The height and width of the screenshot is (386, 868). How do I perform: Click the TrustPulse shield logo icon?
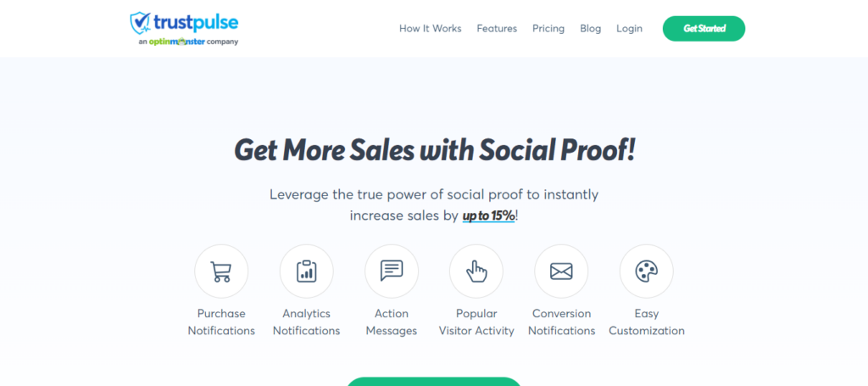141,23
